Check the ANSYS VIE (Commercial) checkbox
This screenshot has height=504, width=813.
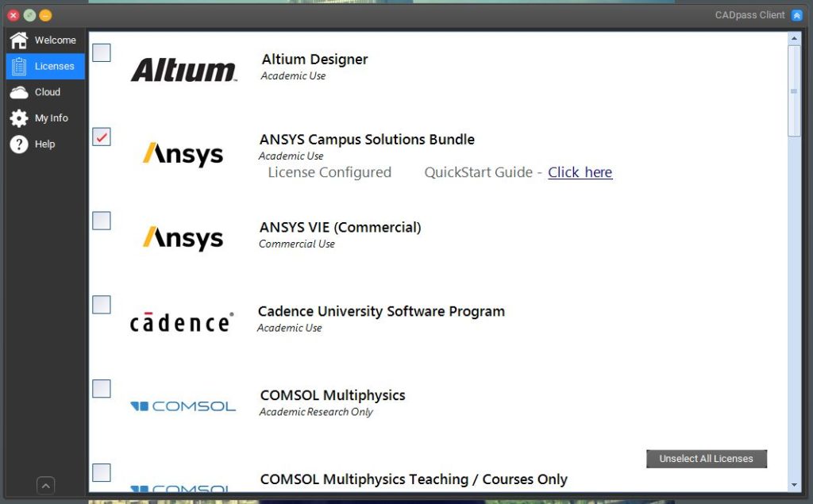tap(102, 221)
